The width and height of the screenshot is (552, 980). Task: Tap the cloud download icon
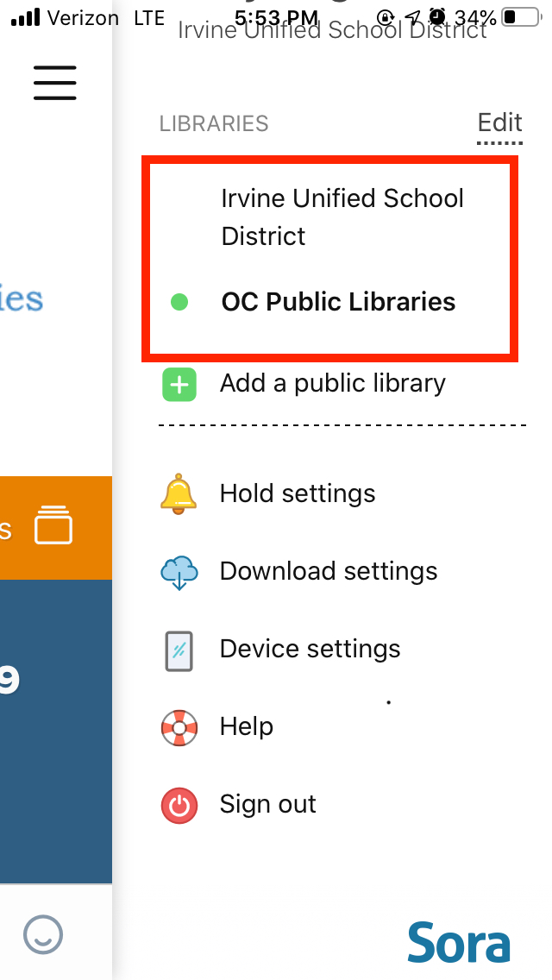179,571
